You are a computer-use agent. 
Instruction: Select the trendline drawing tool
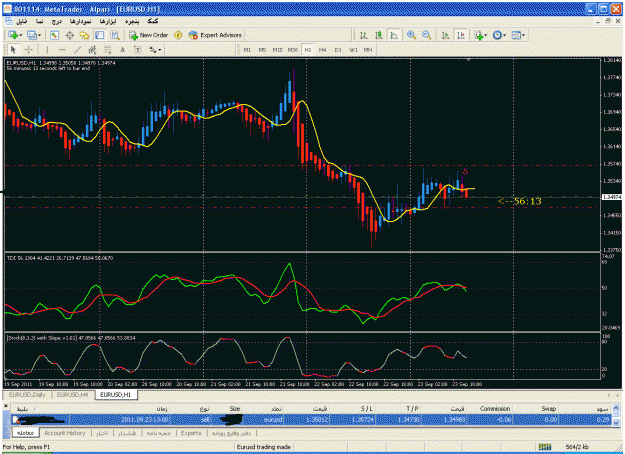click(77, 50)
